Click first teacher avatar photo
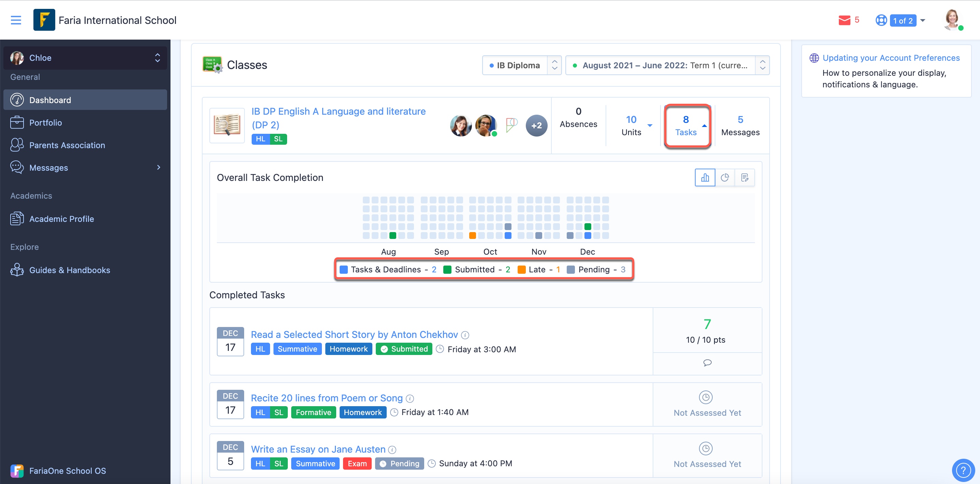The width and height of the screenshot is (980, 484). 461,125
